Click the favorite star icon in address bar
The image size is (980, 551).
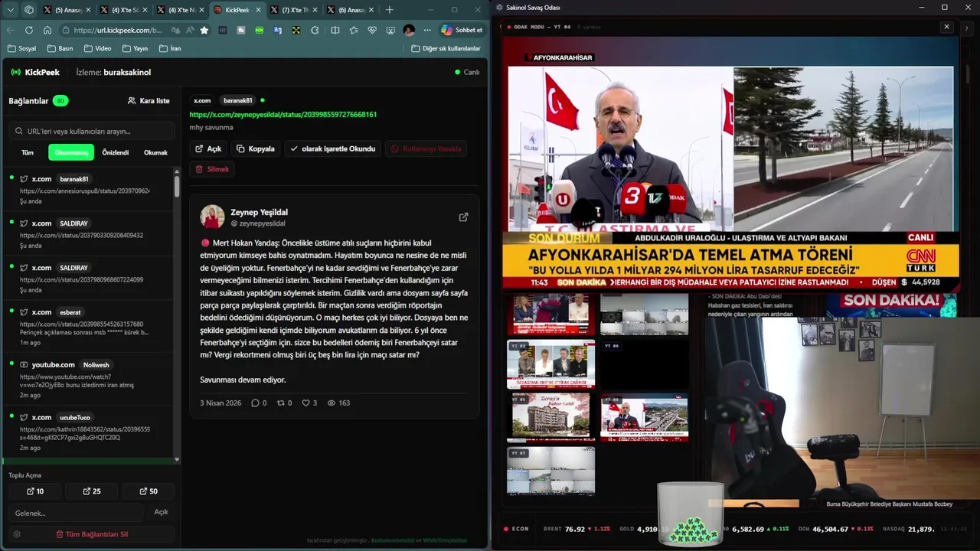click(x=204, y=30)
